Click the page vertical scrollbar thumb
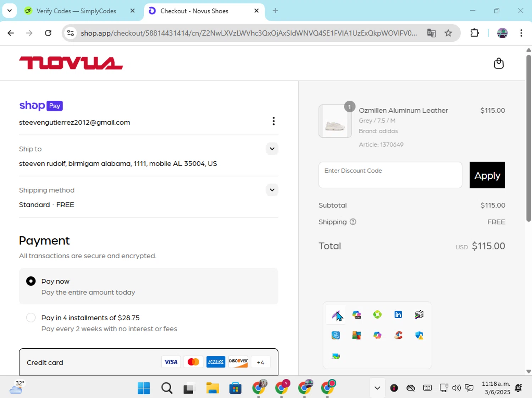Screen dimensions: 532x398 [x=528, y=138]
